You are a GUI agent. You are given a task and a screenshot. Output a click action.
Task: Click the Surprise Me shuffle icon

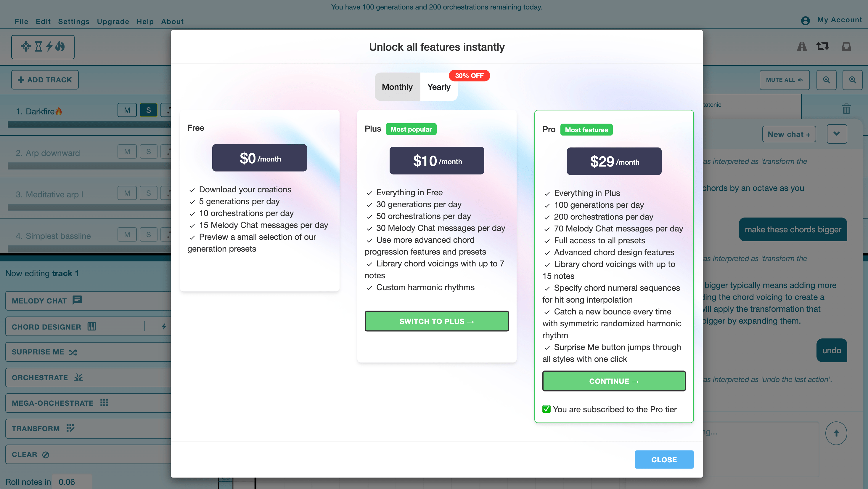click(73, 352)
